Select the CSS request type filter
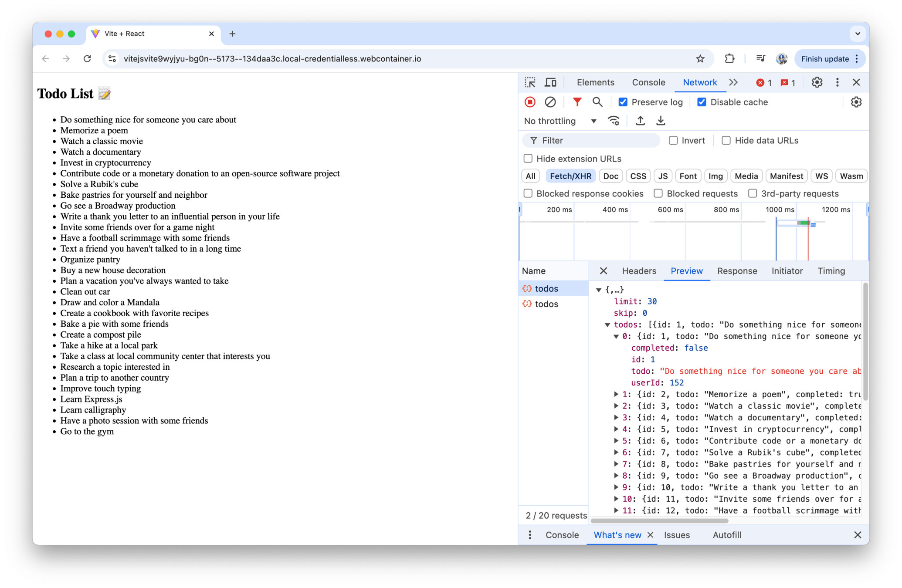The height and width of the screenshot is (588, 902). pyautogui.click(x=638, y=176)
